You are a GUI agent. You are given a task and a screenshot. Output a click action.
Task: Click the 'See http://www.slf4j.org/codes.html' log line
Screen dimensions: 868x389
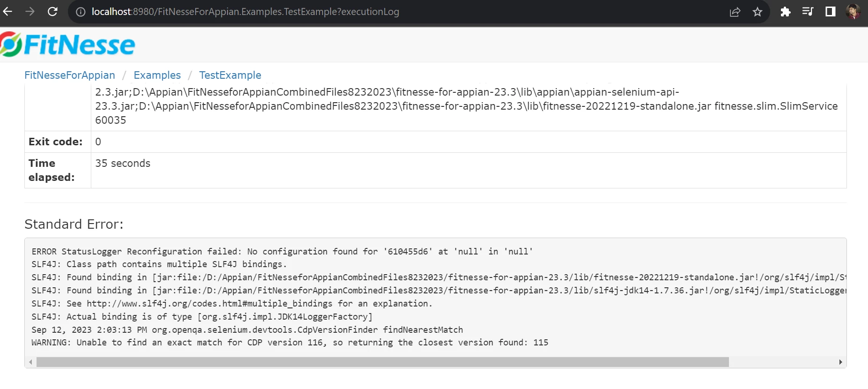click(232, 304)
